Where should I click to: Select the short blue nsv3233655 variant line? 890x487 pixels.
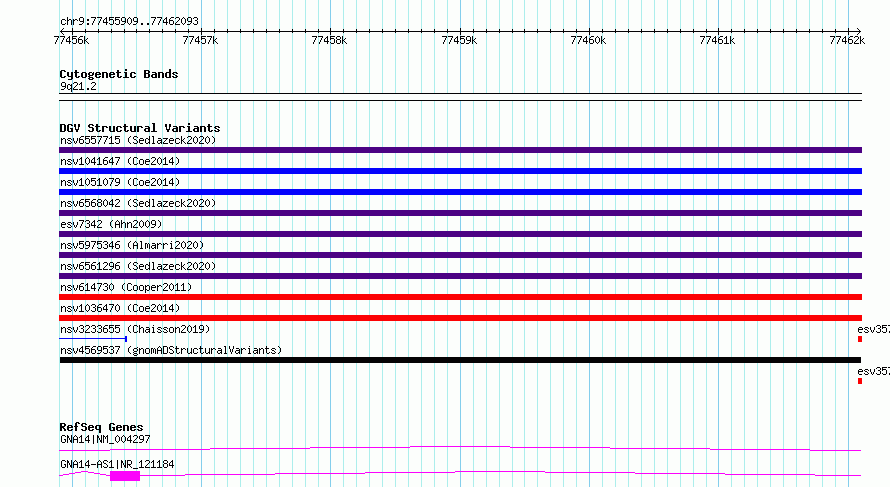pos(93,339)
